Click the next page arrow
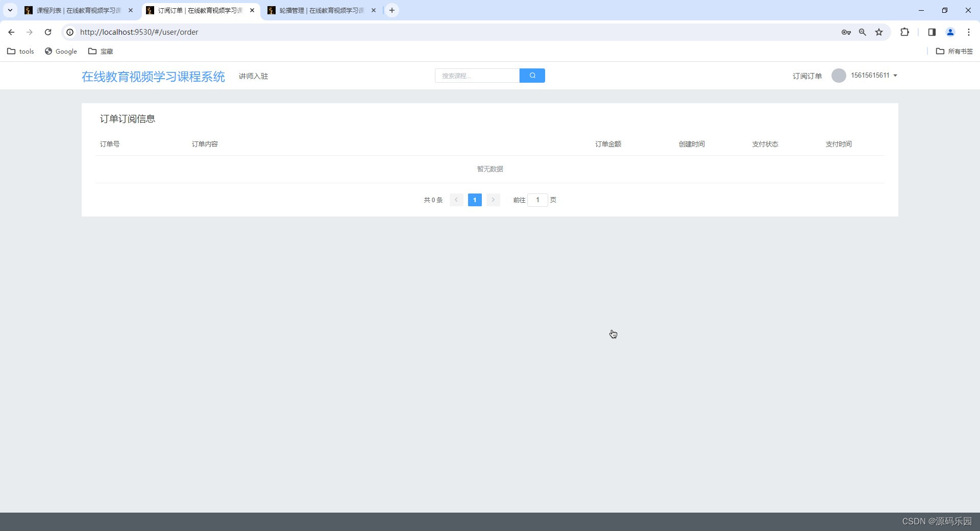The image size is (980, 531). click(493, 200)
